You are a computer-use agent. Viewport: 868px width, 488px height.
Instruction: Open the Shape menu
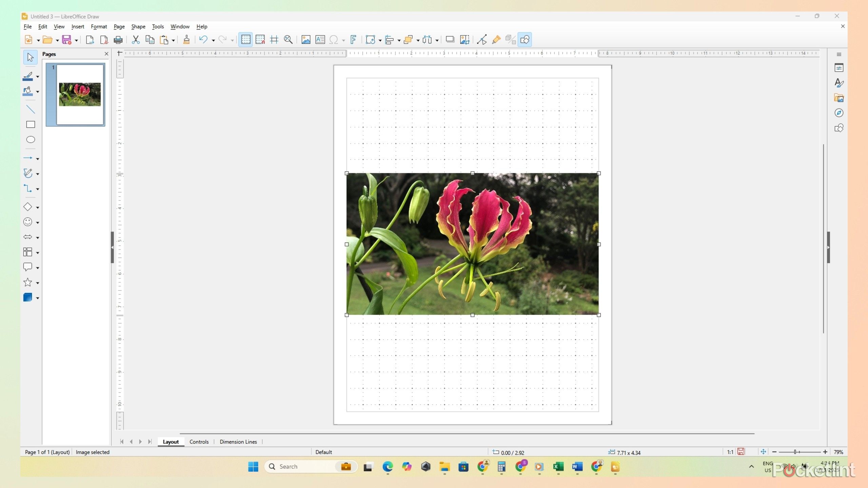point(138,26)
